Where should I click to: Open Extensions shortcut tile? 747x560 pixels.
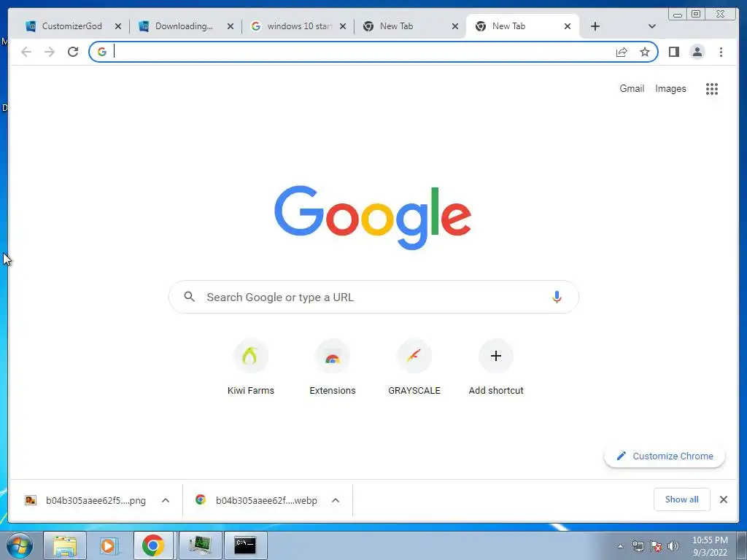click(x=333, y=367)
